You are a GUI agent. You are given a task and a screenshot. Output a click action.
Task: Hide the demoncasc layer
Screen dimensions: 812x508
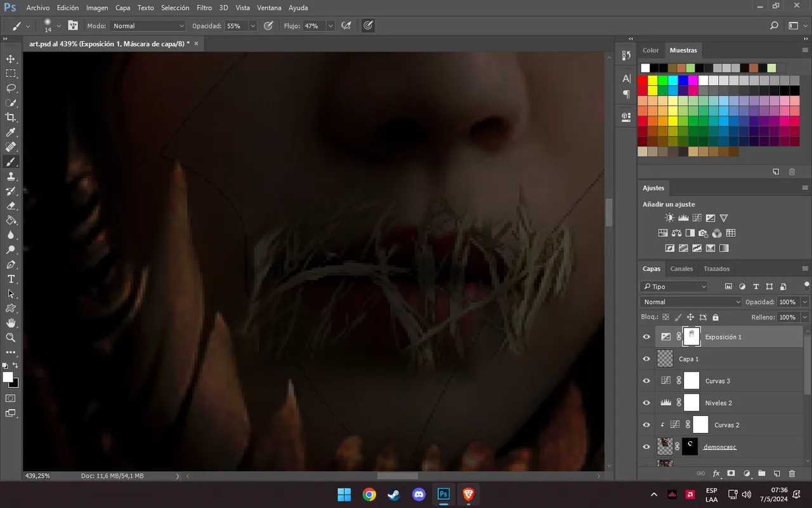point(646,446)
